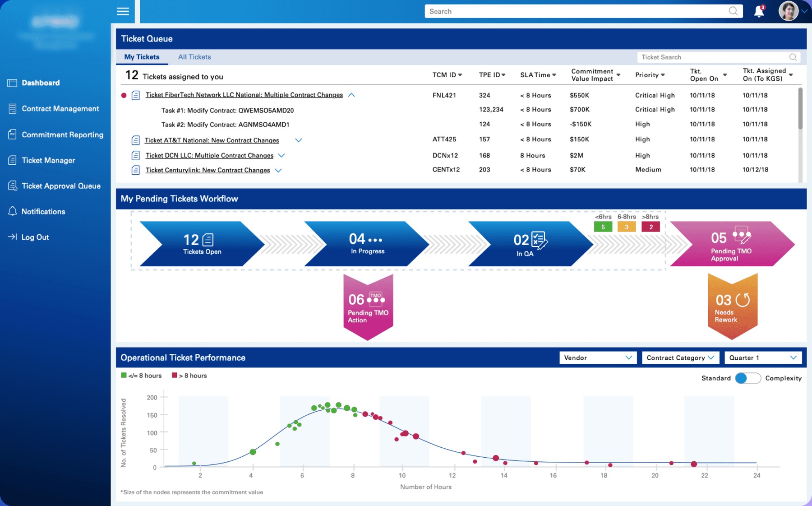Click the notification bell icon
Screen dimensions: 812x506
tap(759, 11)
